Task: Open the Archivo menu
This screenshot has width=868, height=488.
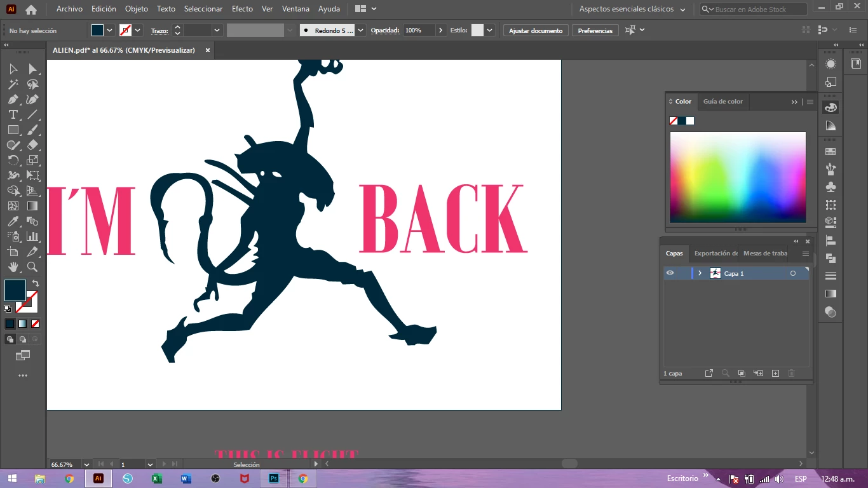Action: point(69,9)
